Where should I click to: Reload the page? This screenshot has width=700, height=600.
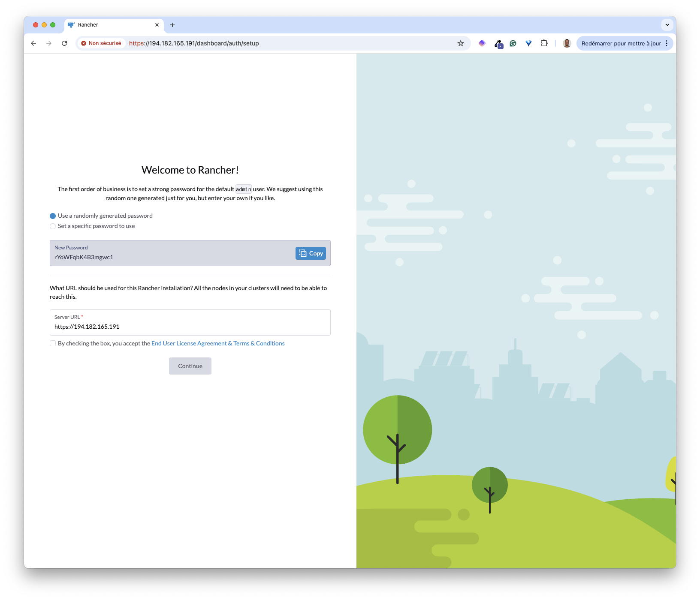64,43
